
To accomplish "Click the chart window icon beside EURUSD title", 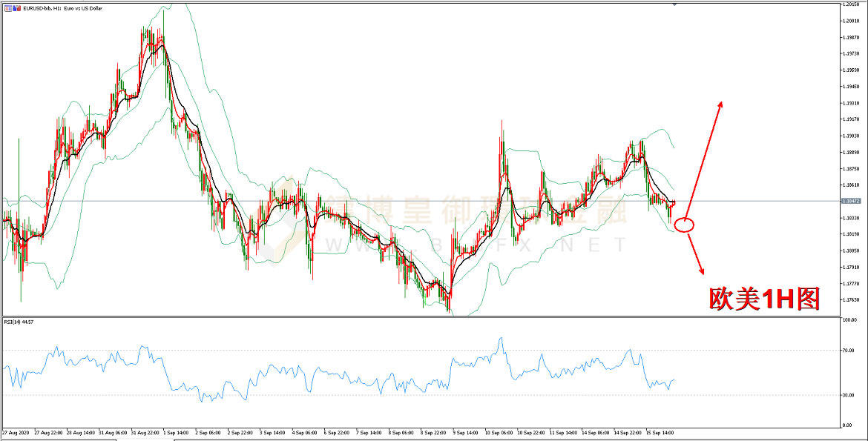I will coord(8,7).
